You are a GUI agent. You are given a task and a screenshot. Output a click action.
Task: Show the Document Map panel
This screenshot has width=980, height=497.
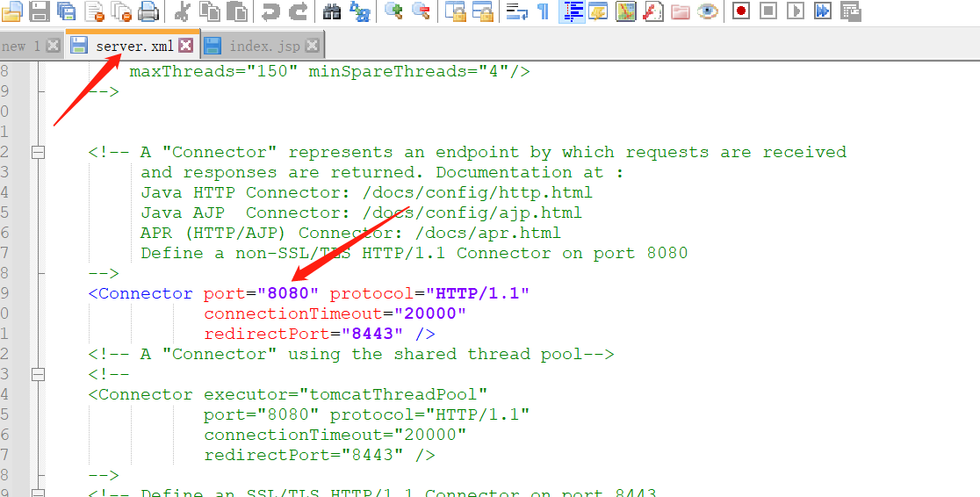(x=625, y=11)
